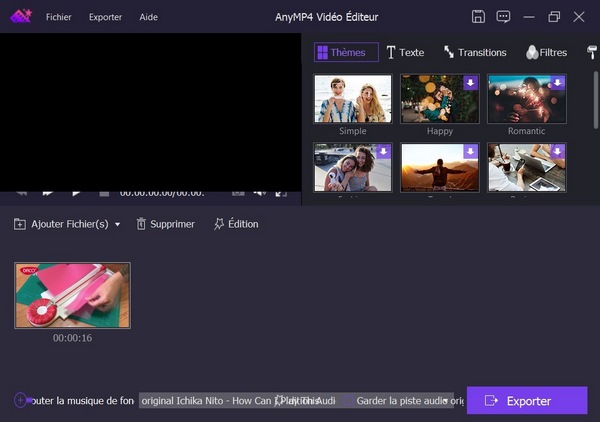Click the black video preview area
600x422 pixels.
point(150,112)
